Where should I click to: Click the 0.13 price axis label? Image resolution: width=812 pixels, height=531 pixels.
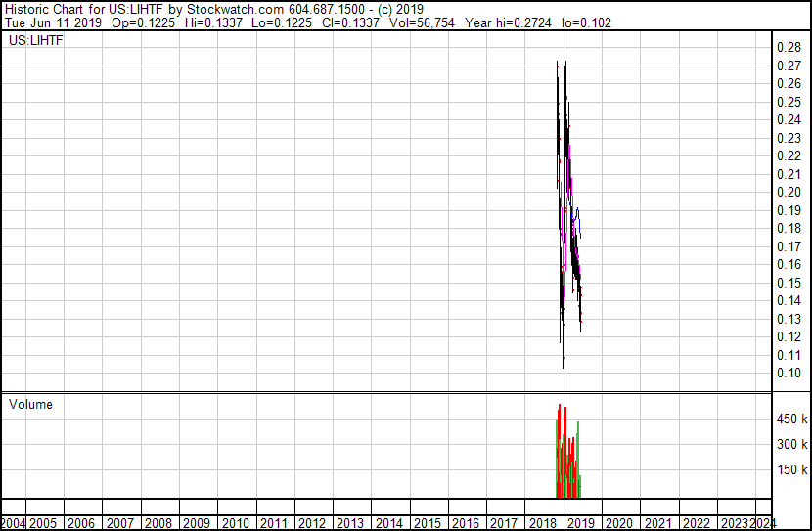tap(789, 319)
